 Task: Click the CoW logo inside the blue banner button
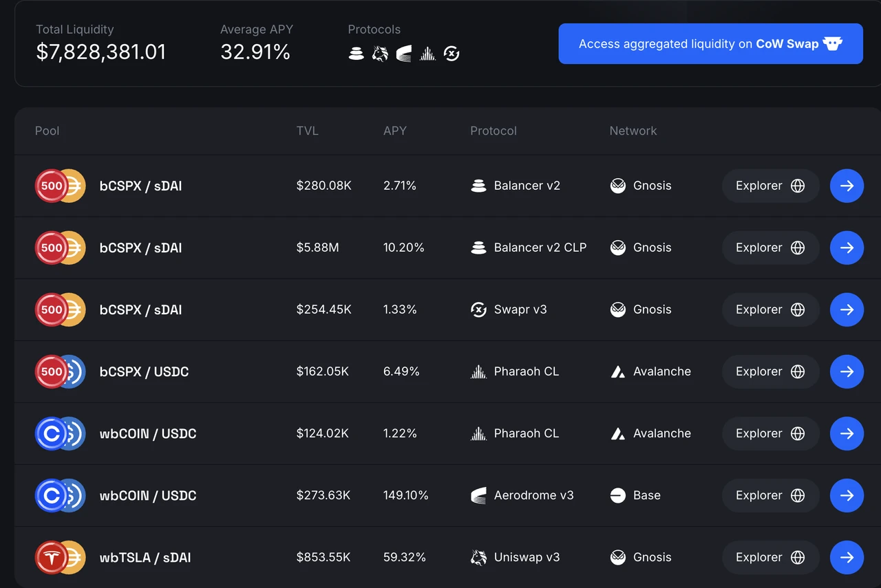832,43
